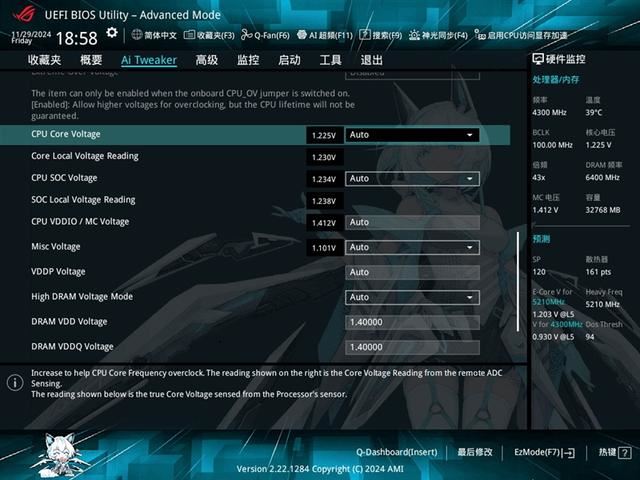Click the 18:58 clock display
This screenshot has width=640, height=480.
[77, 39]
